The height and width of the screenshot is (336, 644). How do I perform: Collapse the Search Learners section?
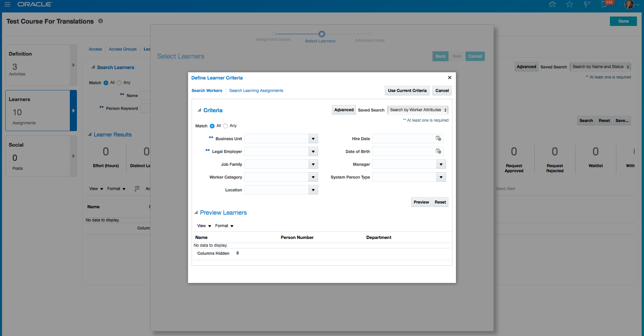point(93,67)
